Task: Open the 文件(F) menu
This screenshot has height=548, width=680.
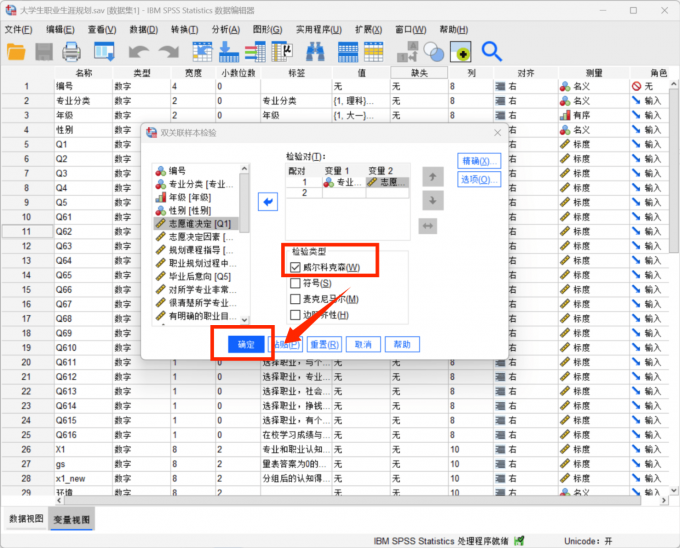Action: click(x=19, y=29)
